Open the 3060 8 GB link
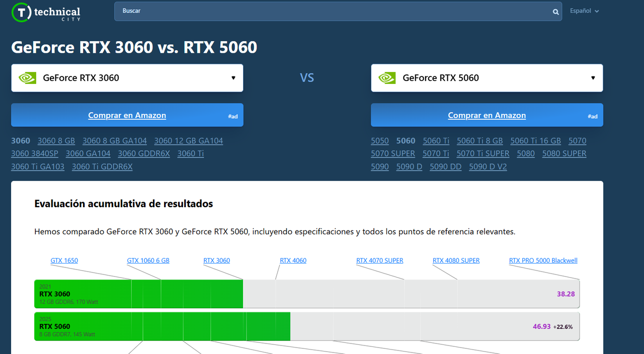 coord(56,141)
